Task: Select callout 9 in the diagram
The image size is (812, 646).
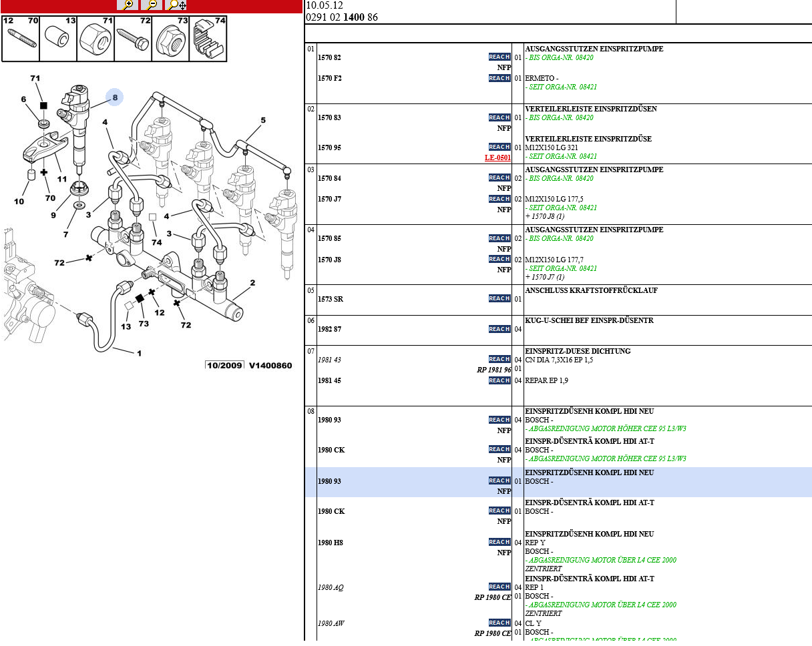Action: coord(53,215)
